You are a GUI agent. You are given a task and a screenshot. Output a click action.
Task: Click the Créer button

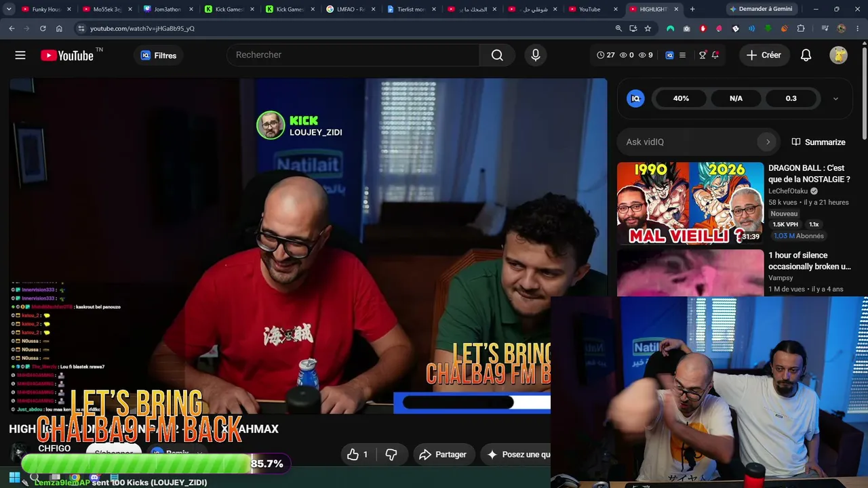click(x=764, y=56)
